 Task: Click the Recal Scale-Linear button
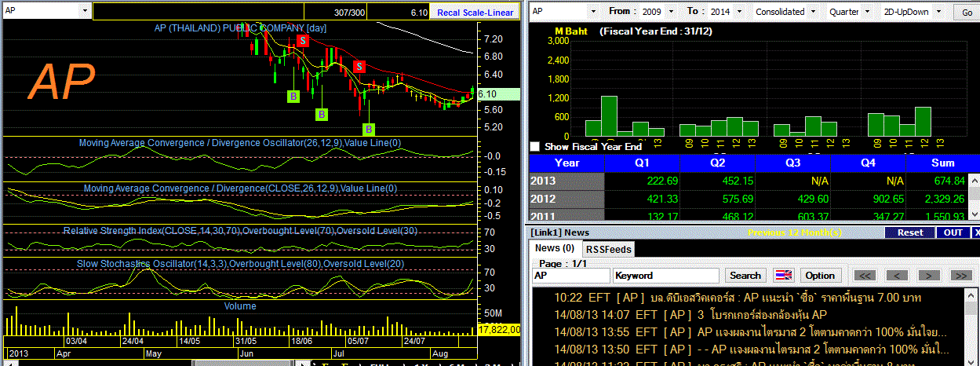point(475,12)
